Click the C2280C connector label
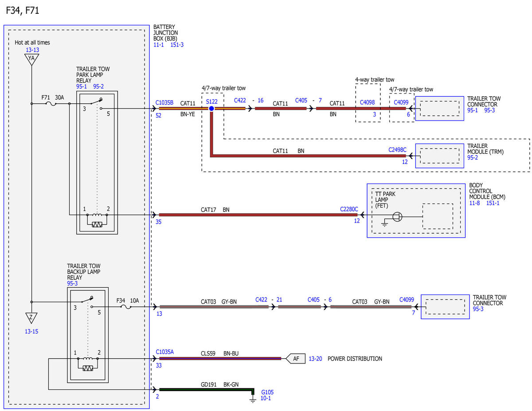 (349, 209)
